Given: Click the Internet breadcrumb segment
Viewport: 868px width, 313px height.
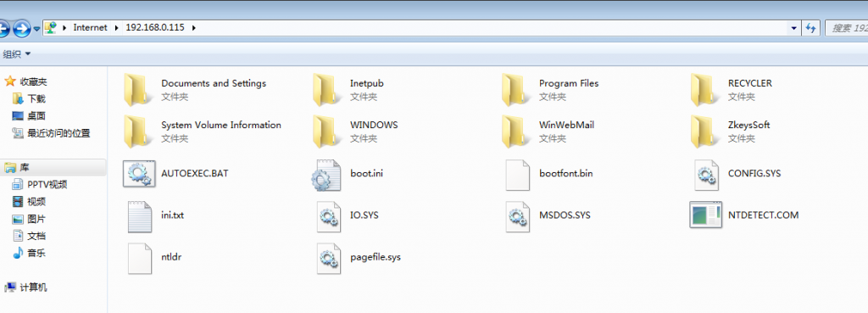Looking at the screenshot, I should 90,28.
